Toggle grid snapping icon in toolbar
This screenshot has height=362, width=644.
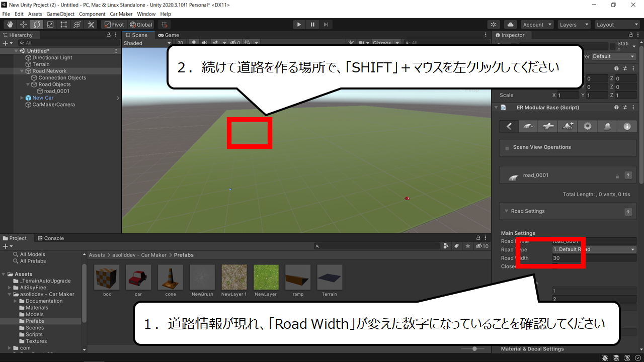(164, 25)
